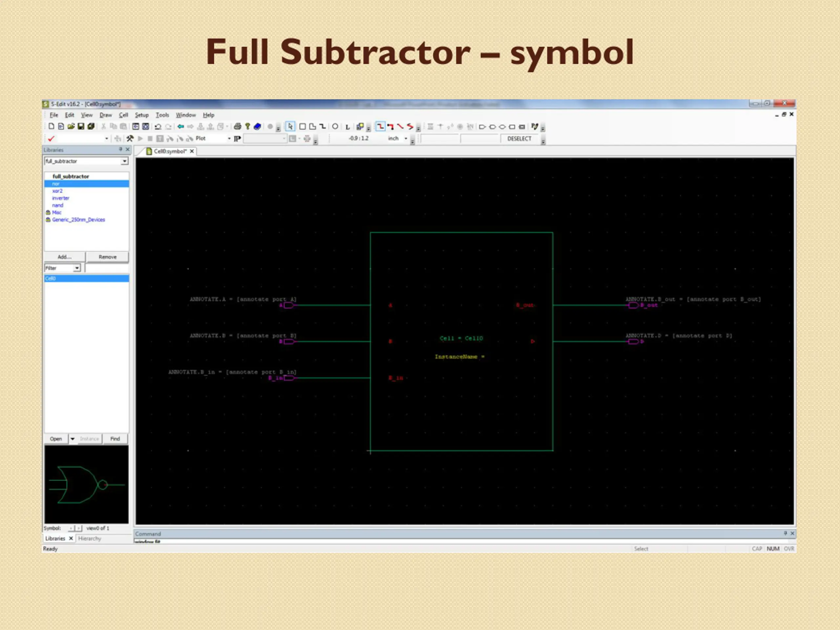Select the Box drawing tool
Viewport: 840px width, 630px height.
click(303, 126)
